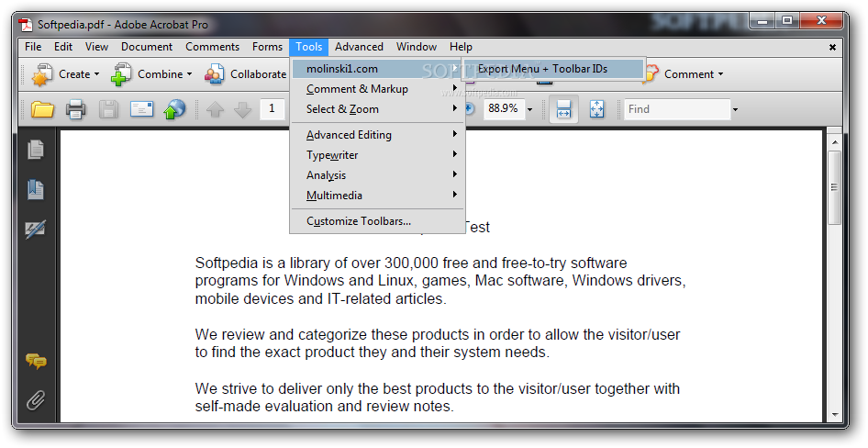Click the Create PDF starburst icon

42,74
